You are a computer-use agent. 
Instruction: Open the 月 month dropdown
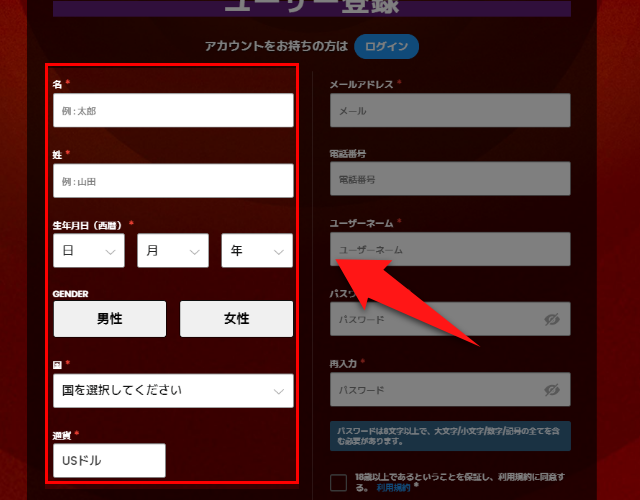(172, 251)
